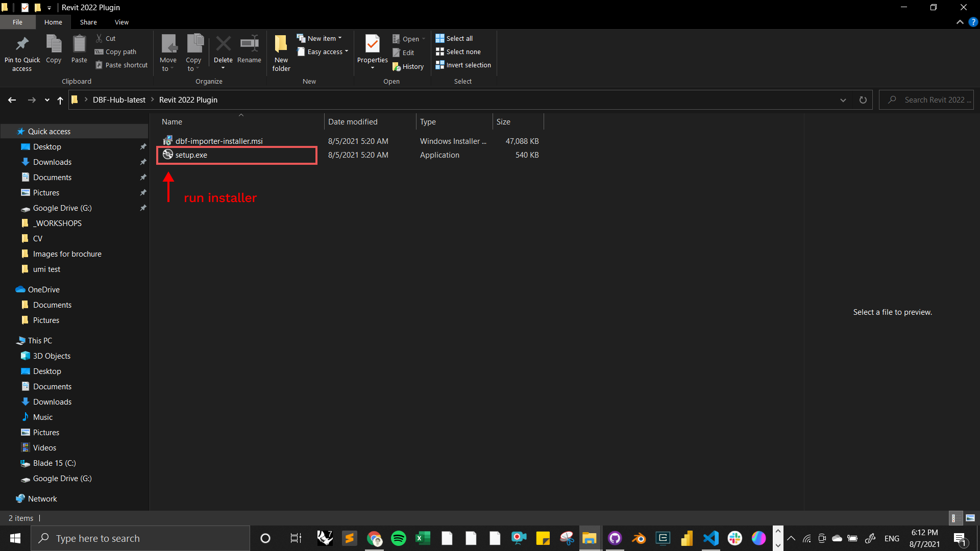The image size is (980, 551).
Task: Expand the address bar history dropdown
Action: pyautogui.click(x=843, y=100)
